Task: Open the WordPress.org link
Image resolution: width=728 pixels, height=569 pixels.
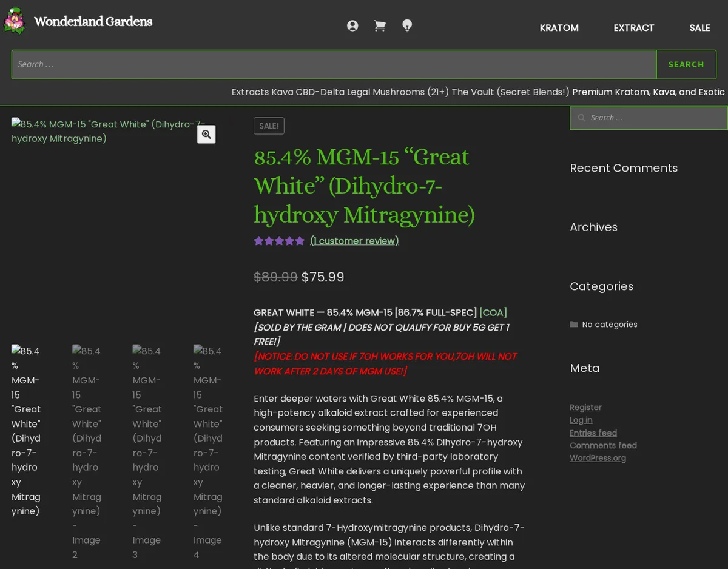Action: tap(598, 458)
